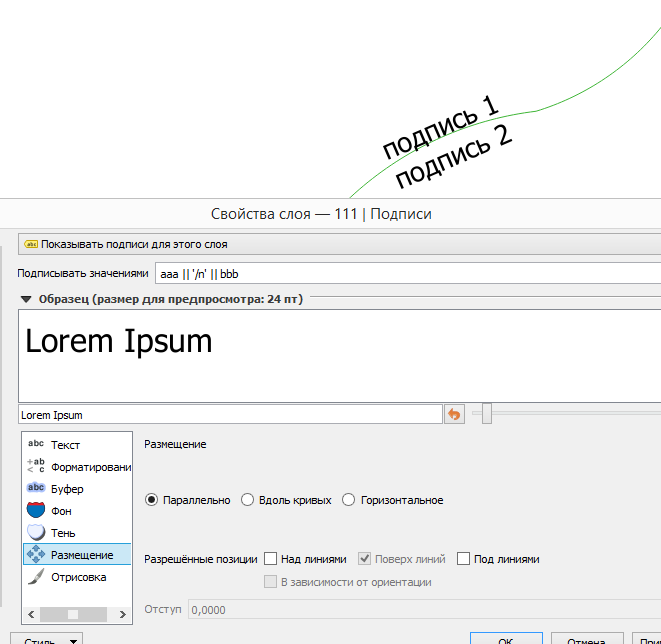Click the Буфер icon
The width and height of the screenshot is (661, 644).
click(x=36, y=488)
